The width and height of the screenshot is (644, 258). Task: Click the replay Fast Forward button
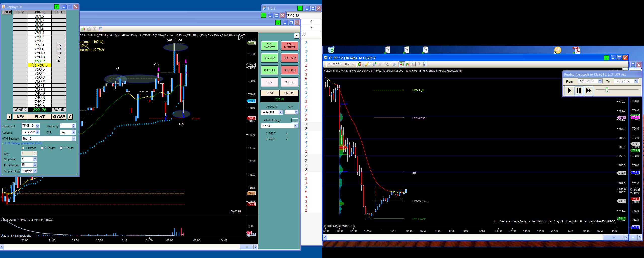pyautogui.click(x=588, y=91)
